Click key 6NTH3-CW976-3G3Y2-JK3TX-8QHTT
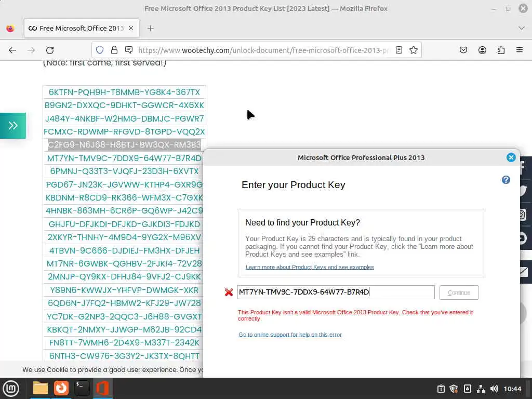The height and width of the screenshot is (399, 532). (x=124, y=356)
